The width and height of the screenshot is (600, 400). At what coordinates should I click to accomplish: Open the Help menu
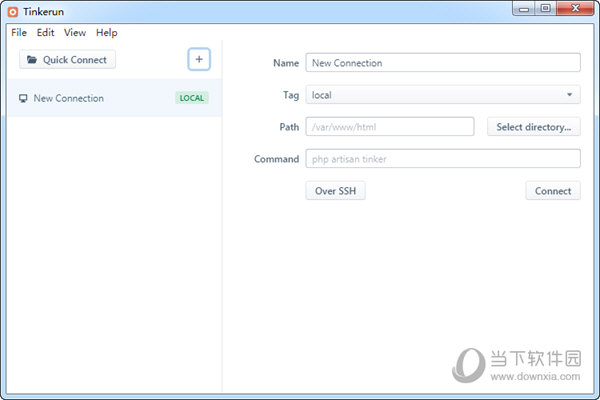click(106, 33)
